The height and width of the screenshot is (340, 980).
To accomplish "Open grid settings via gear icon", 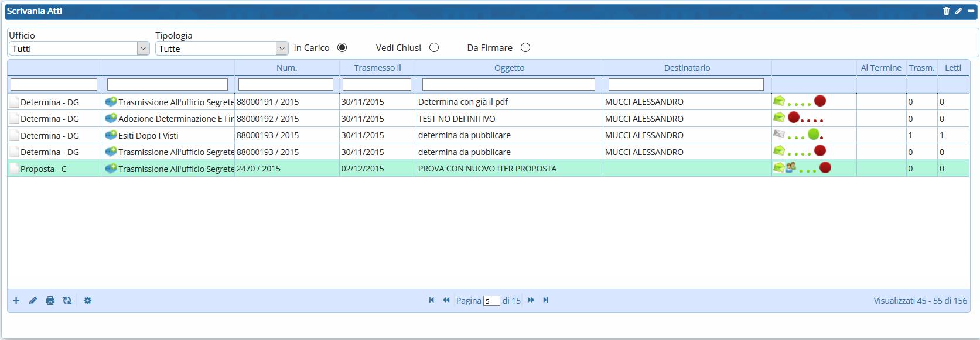I will (87, 301).
